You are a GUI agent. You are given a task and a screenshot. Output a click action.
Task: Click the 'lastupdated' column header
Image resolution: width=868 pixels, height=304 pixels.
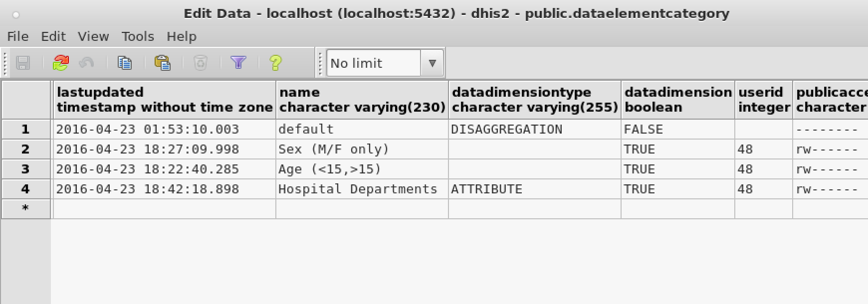164,100
